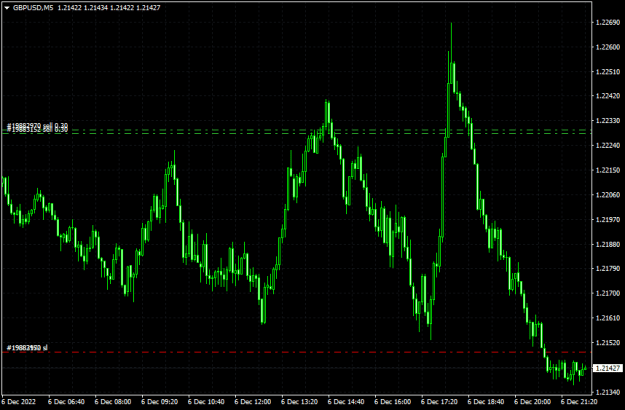
Task: Click price level 1.21790 on the price axis
Action: (607, 269)
